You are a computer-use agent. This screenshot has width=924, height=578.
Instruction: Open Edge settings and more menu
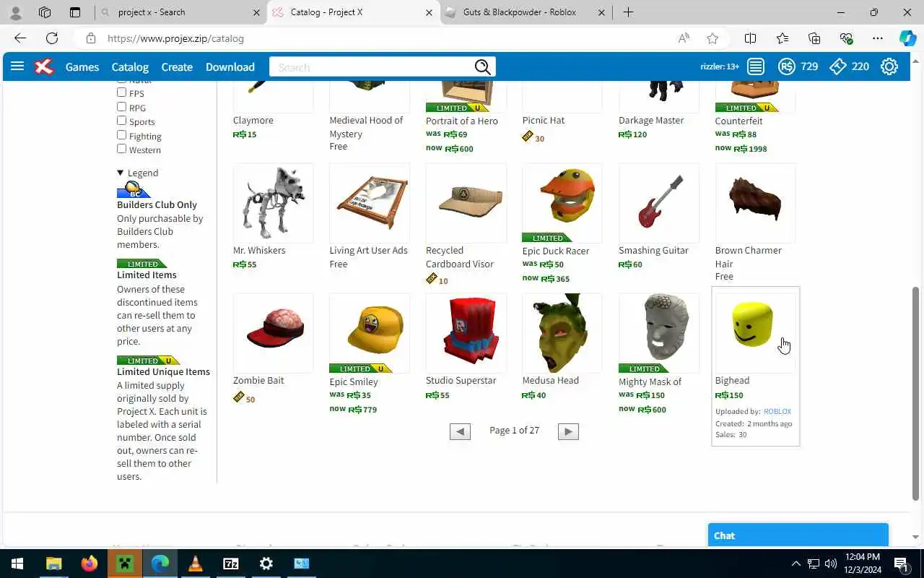[878, 38]
